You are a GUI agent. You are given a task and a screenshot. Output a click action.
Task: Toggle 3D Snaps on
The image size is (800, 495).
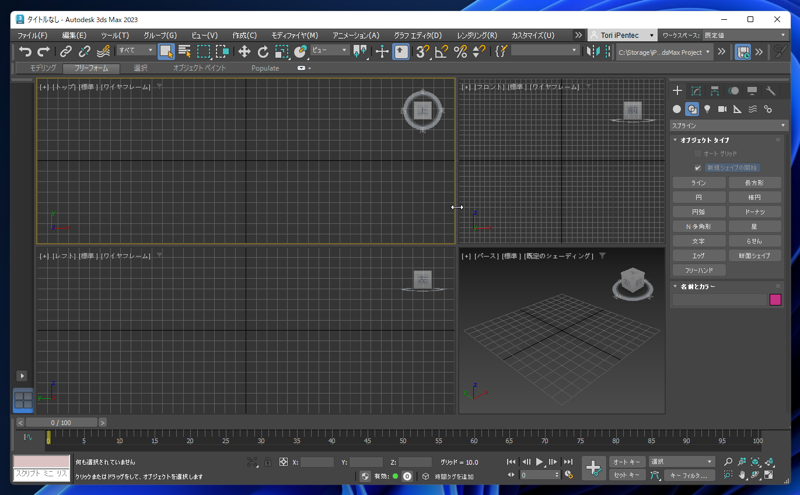(x=422, y=52)
